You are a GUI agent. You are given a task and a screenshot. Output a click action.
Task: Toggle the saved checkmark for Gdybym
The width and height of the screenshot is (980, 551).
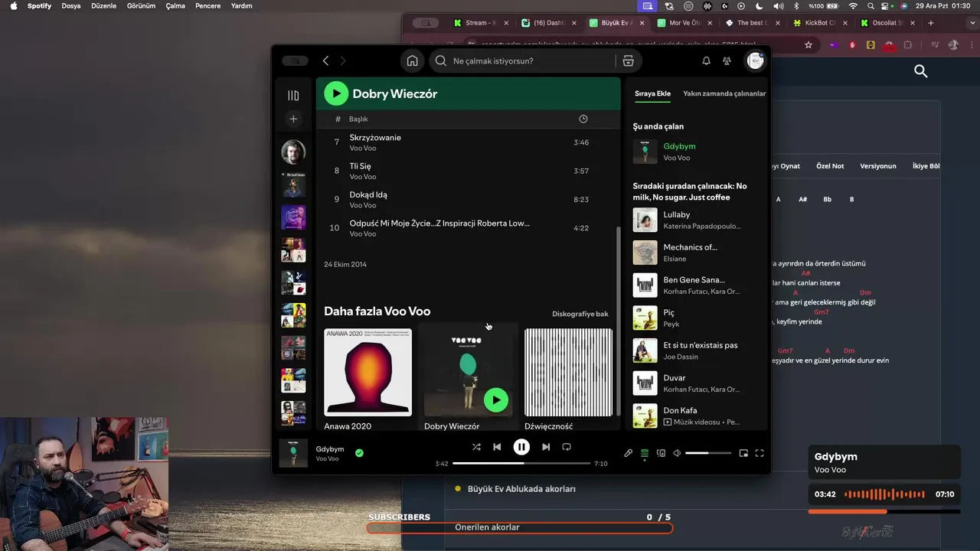(359, 453)
